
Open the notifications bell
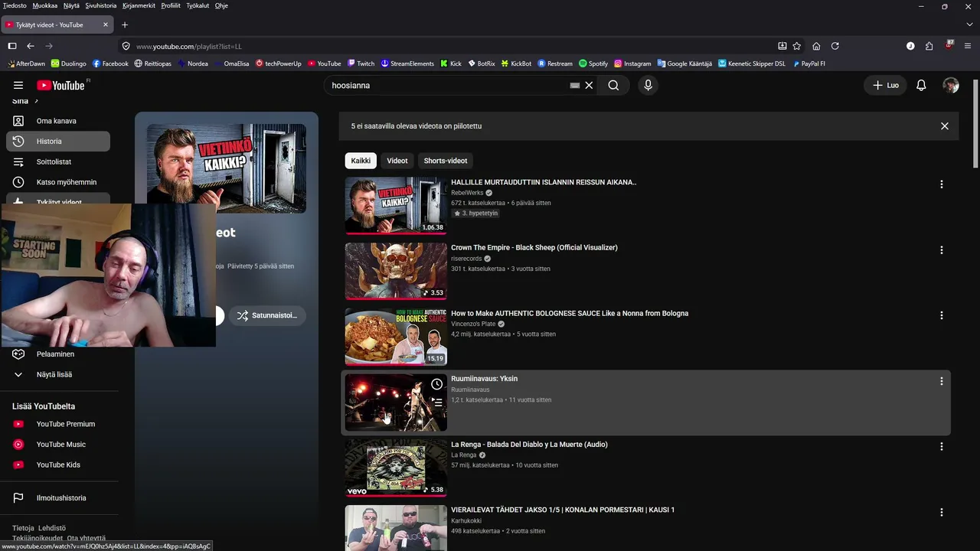click(x=921, y=86)
